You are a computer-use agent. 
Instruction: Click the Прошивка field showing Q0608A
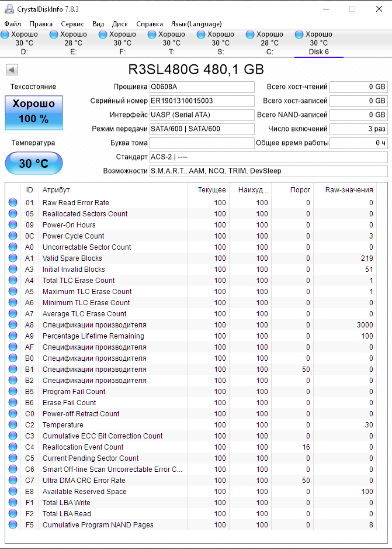coord(202,87)
